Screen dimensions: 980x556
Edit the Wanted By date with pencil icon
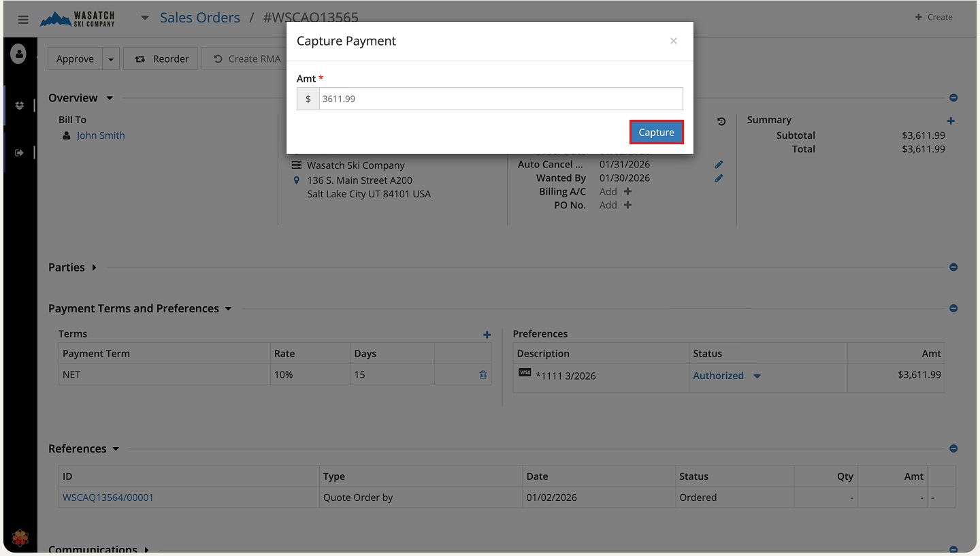pos(719,178)
